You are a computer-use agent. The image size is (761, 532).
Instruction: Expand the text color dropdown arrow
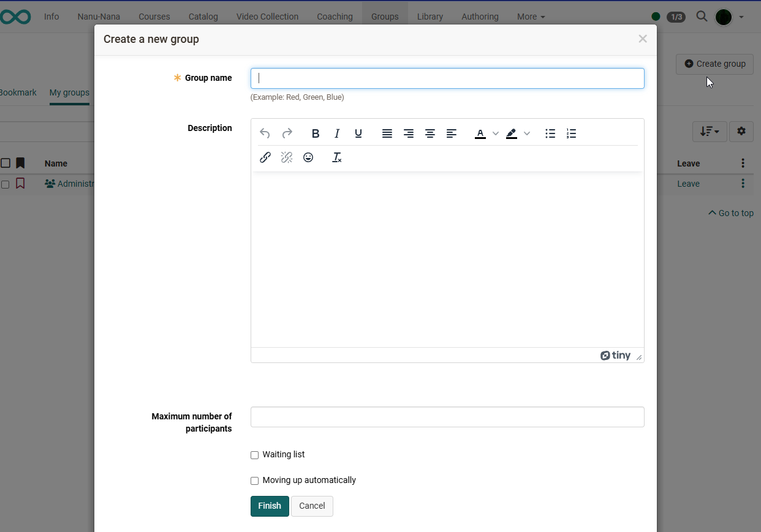pyautogui.click(x=496, y=133)
